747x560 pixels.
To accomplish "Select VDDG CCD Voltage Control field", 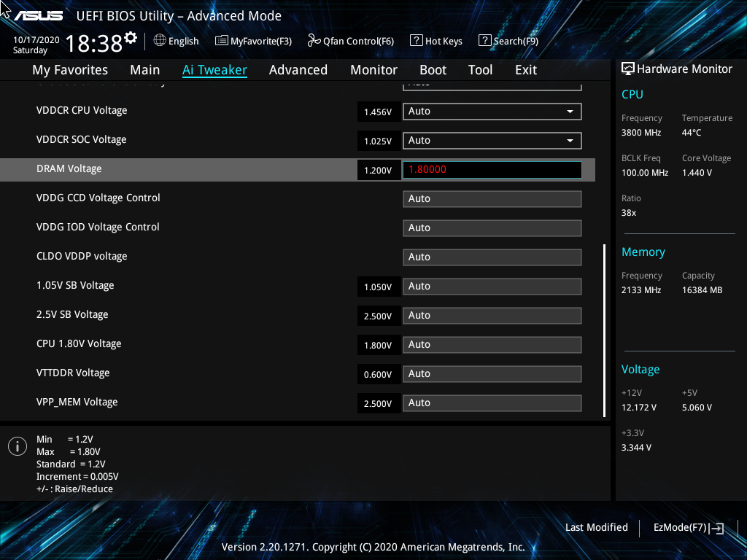I will click(x=492, y=198).
